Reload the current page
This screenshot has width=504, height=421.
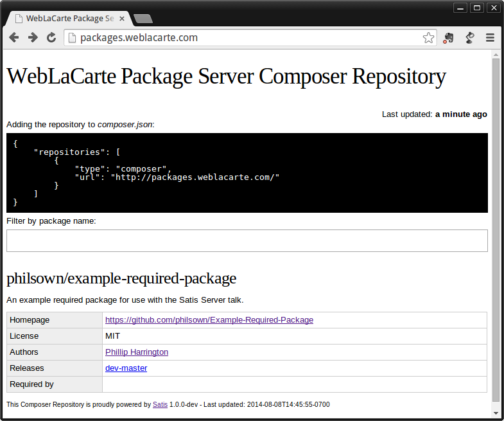(x=51, y=38)
